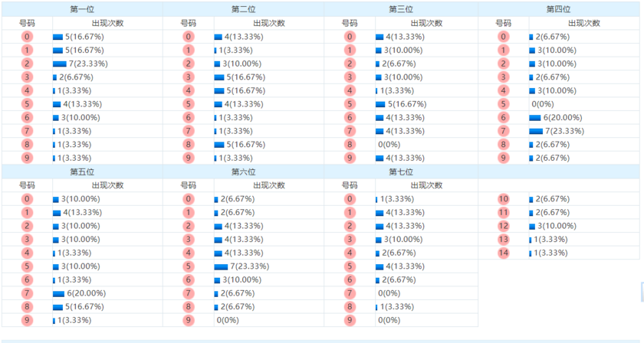Select number ball 0 under 第二位
The height and width of the screenshot is (343, 644).
tap(189, 37)
